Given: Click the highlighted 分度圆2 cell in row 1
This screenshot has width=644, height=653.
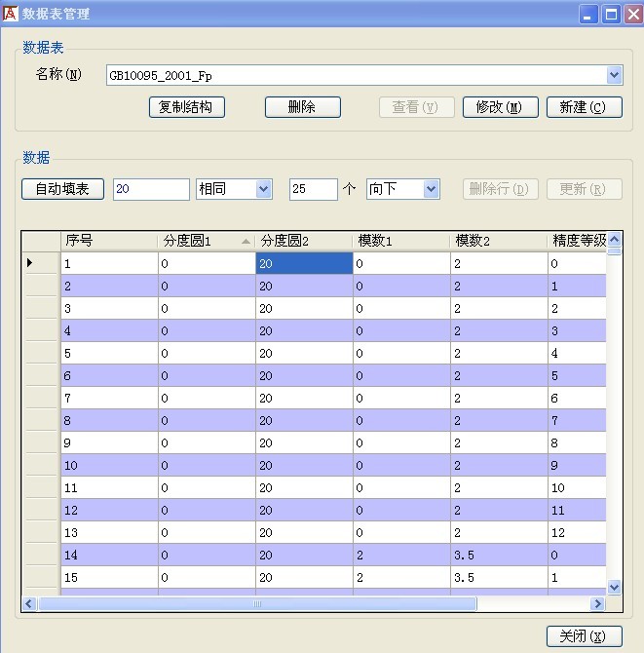Looking at the screenshot, I should click(303, 263).
